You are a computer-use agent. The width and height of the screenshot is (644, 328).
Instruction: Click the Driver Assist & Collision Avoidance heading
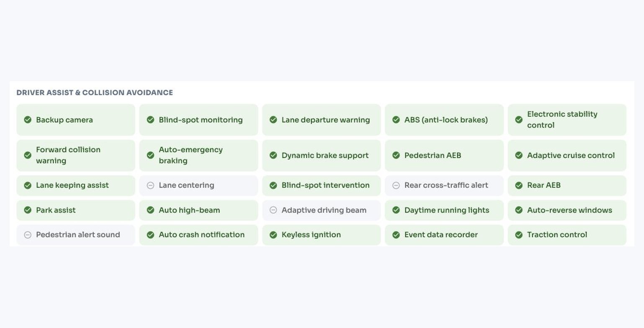(x=95, y=92)
